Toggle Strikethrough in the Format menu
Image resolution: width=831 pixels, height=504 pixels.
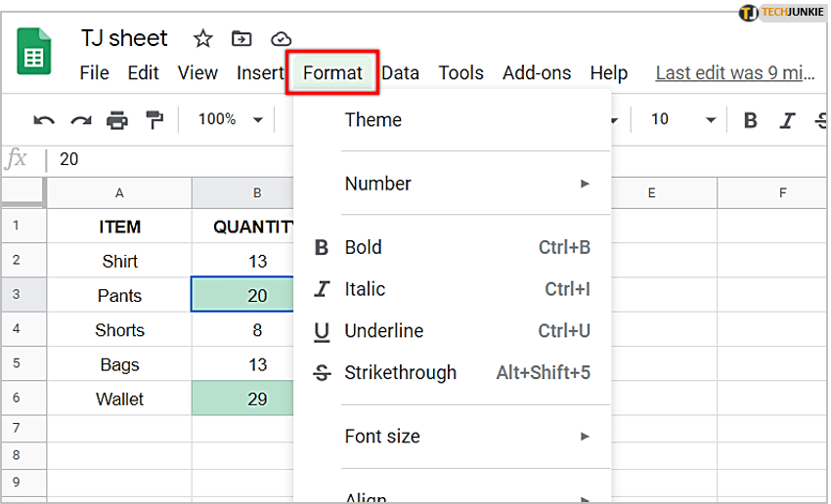click(400, 373)
